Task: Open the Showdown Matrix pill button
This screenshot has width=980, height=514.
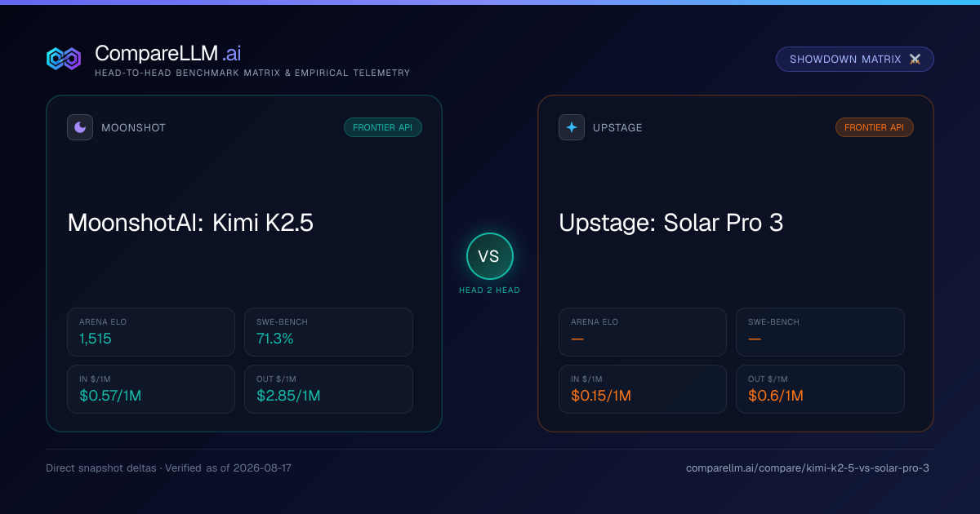Action: 854,60
